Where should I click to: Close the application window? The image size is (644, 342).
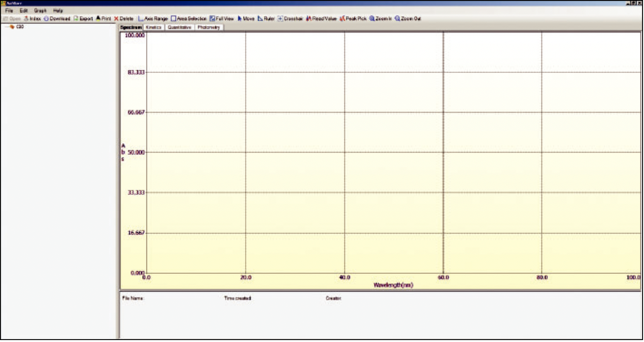point(640,3)
